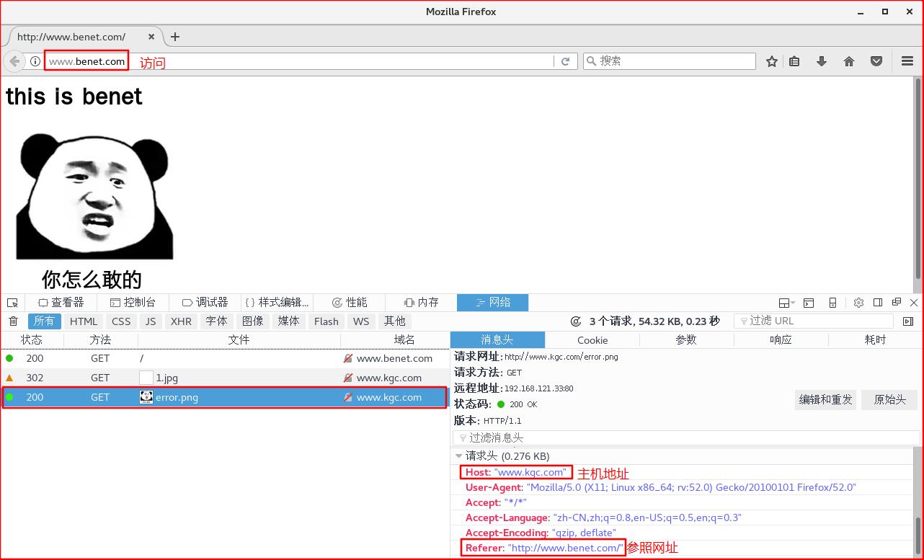Go to the home page icon
Image resolution: width=924 pixels, height=560 pixels.
[849, 61]
